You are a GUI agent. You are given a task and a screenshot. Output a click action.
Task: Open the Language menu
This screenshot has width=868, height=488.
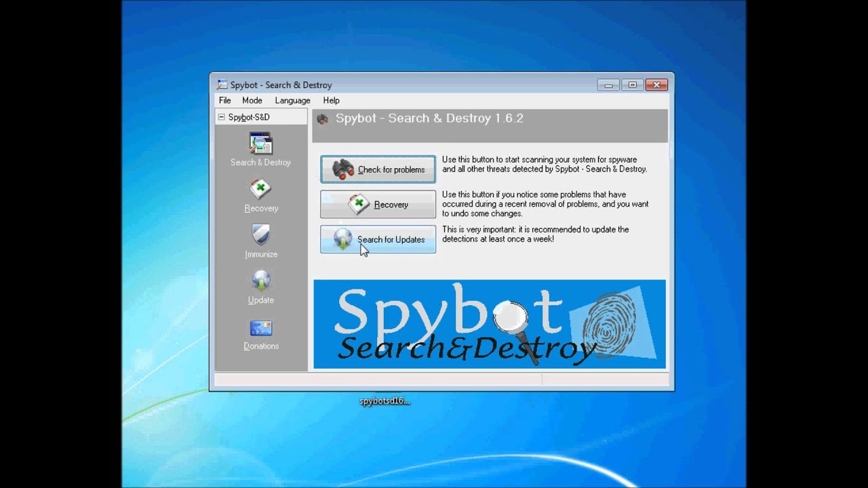click(x=292, y=100)
